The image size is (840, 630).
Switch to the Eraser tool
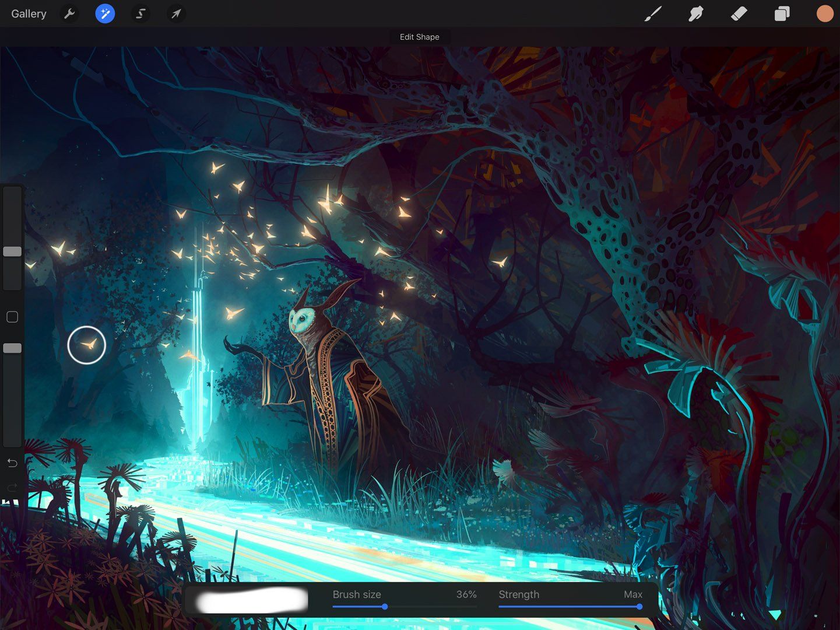[x=738, y=13]
